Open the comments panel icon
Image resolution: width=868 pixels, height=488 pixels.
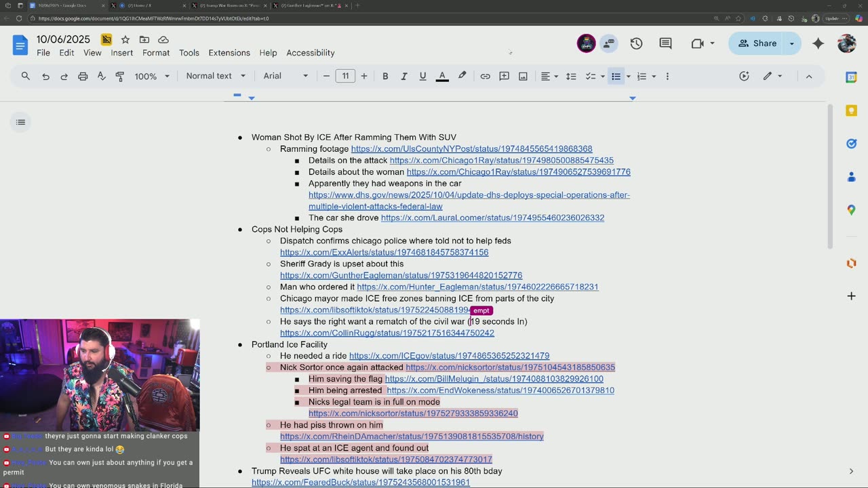[x=665, y=43]
